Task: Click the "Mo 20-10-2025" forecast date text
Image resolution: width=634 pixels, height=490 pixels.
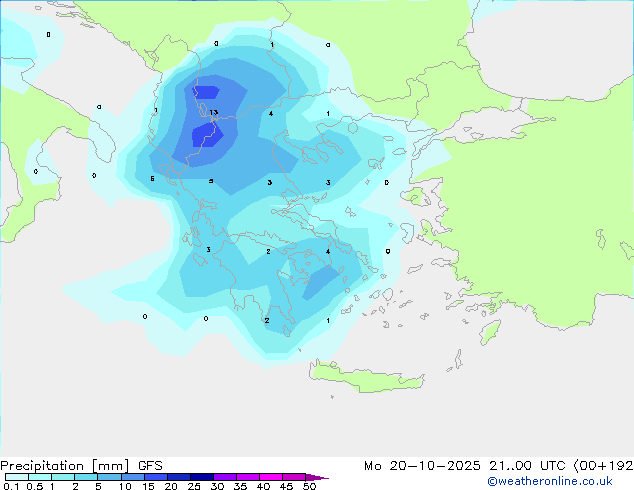Action: pyautogui.click(x=423, y=466)
